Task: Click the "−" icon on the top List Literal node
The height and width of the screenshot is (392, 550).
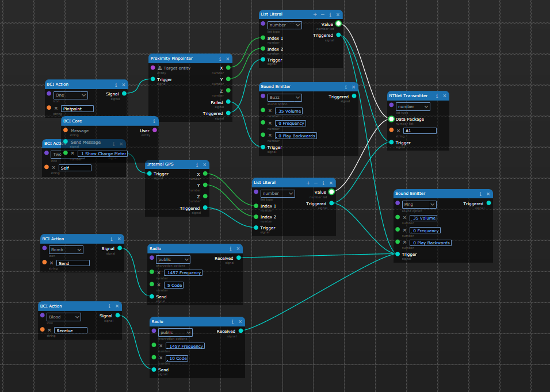Action: coord(322,14)
